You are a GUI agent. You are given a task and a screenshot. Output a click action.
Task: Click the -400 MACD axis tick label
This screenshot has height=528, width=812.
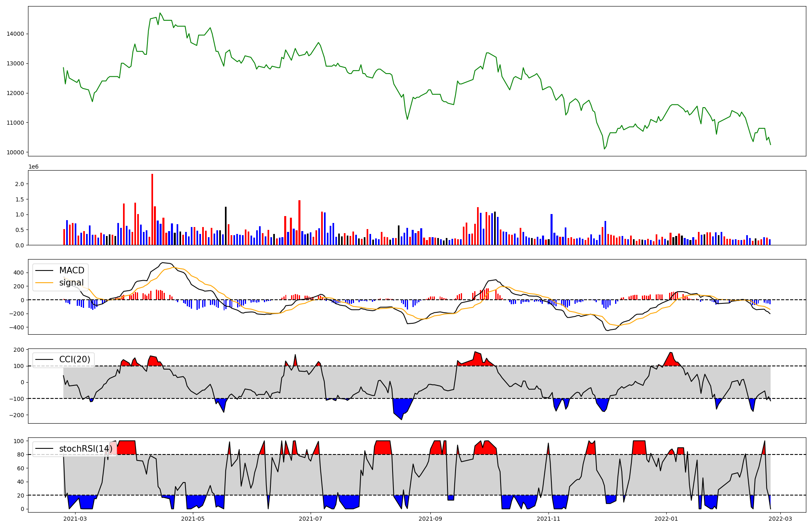coord(17,328)
